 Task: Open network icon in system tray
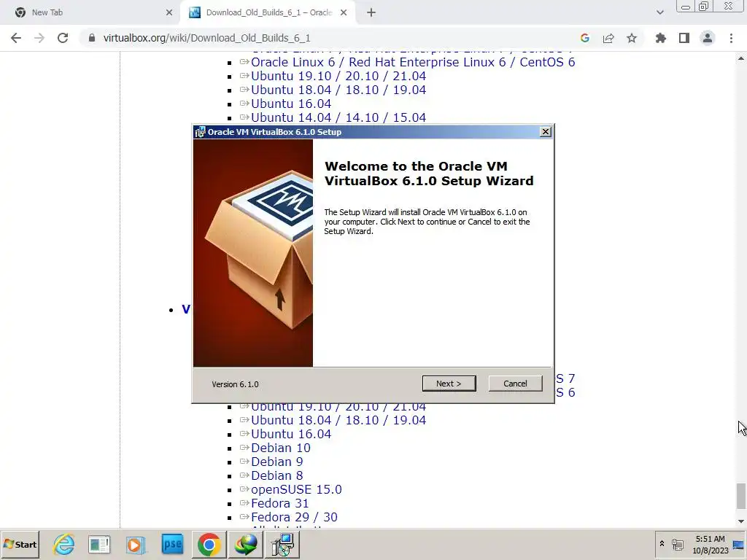tap(678, 544)
